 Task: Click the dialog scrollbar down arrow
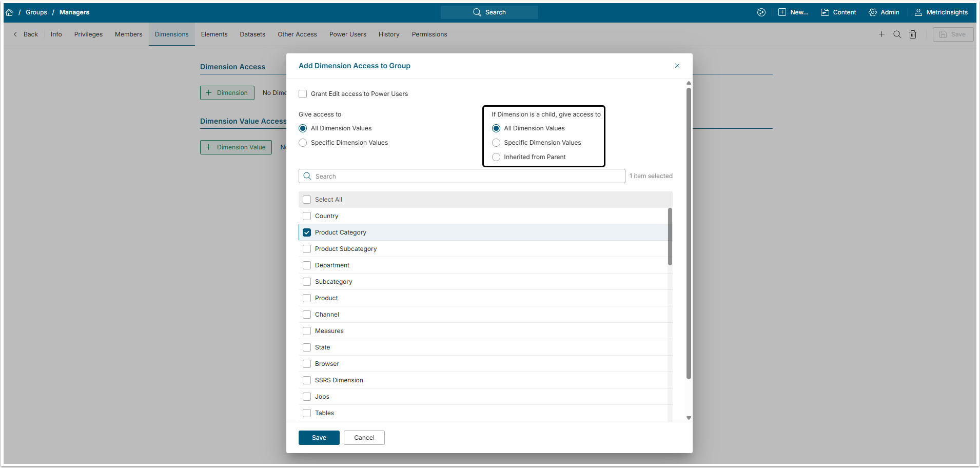(689, 418)
